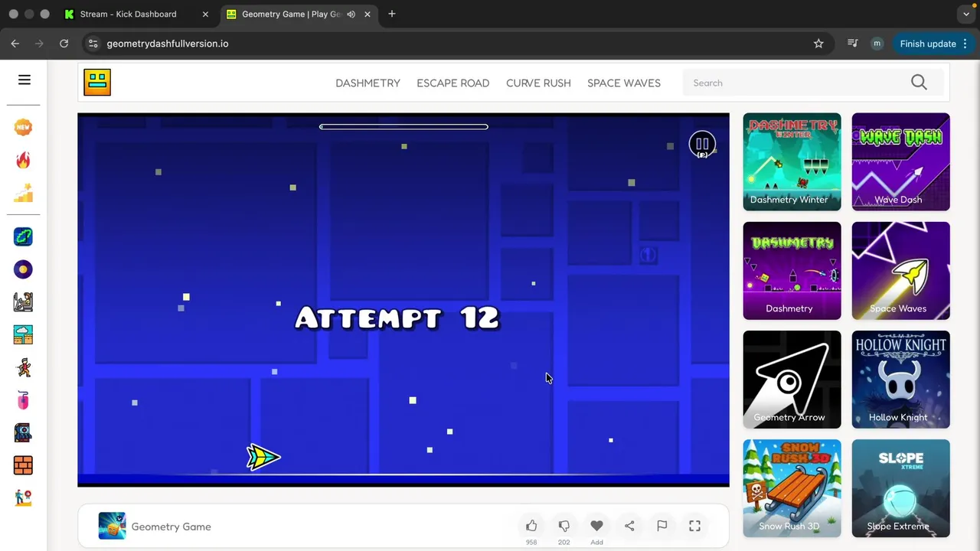Open the top-rated stairs and star icon
This screenshot has height=551, width=980.
(x=23, y=193)
